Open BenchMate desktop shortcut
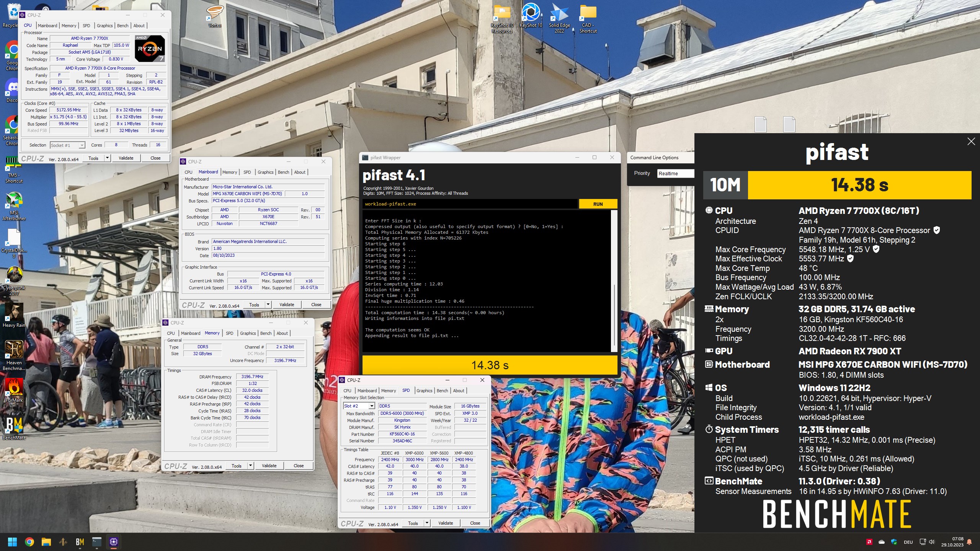 pos(14,428)
